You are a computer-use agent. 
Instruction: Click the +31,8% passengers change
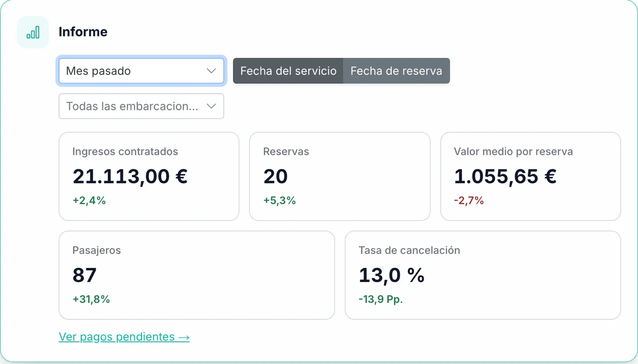(x=91, y=299)
